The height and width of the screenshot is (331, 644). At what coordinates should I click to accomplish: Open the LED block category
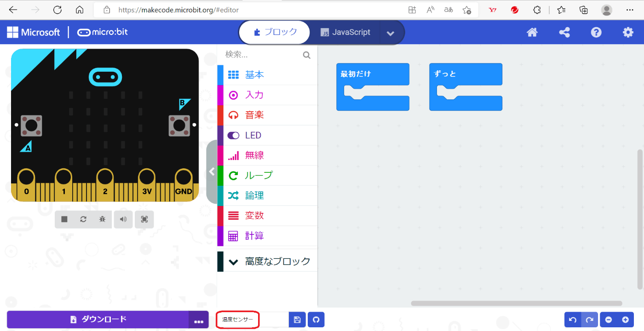[267, 135]
